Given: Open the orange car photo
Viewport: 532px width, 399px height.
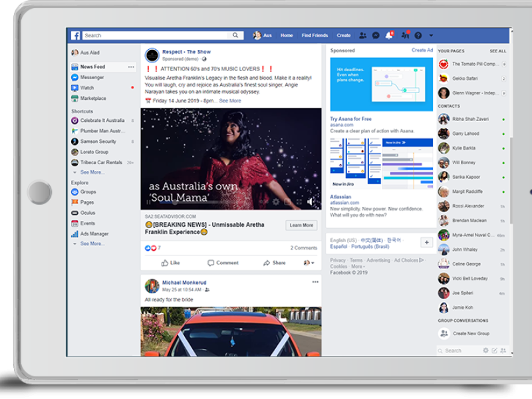Looking at the screenshot, I should tap(231, 332).
